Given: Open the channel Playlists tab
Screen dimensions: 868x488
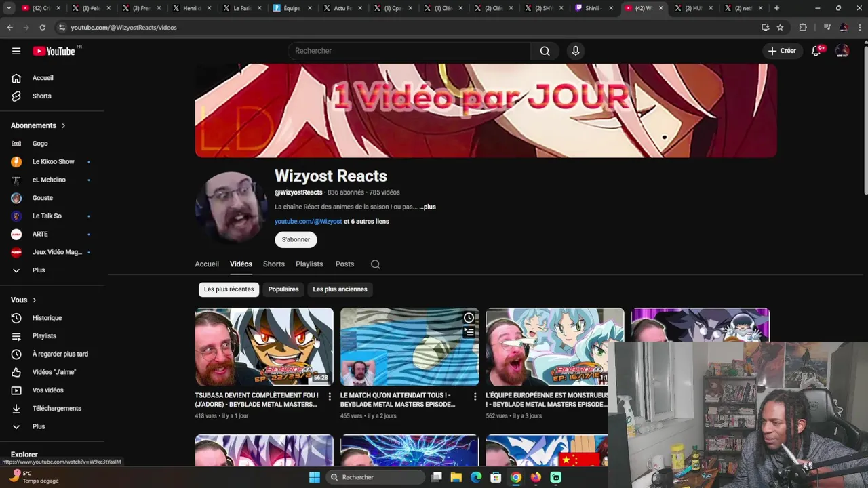Looking at the screenshot, I should coord(309,264).
